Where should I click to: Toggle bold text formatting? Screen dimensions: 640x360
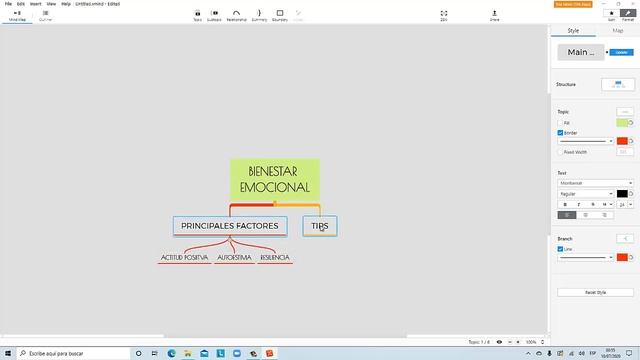tap(565, 204)
